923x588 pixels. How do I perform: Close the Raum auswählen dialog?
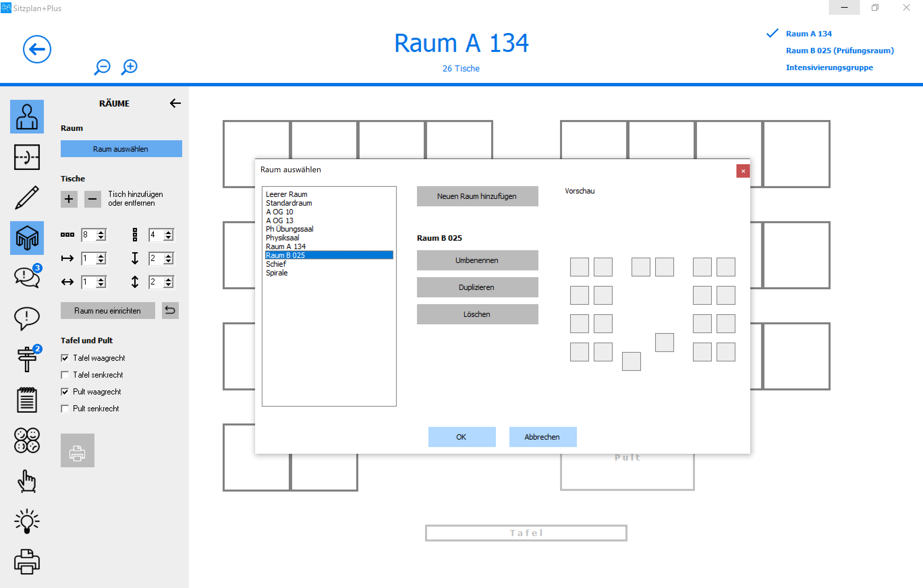tap(743, 171)
